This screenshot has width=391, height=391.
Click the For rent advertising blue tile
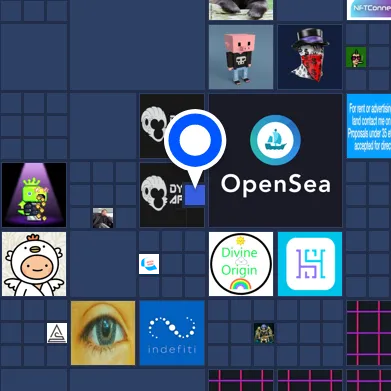[369, 126]
